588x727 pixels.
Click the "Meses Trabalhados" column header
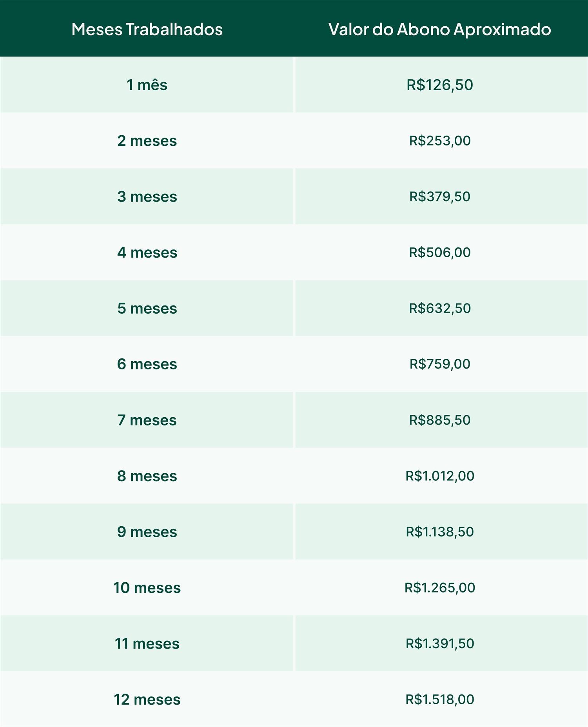pyautogui.click(x=147, y=29)
